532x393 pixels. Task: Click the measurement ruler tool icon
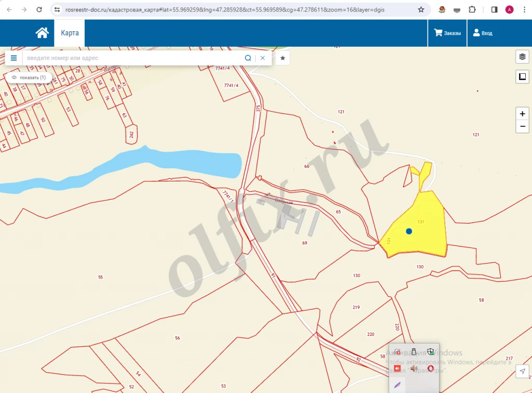(522, 77)
